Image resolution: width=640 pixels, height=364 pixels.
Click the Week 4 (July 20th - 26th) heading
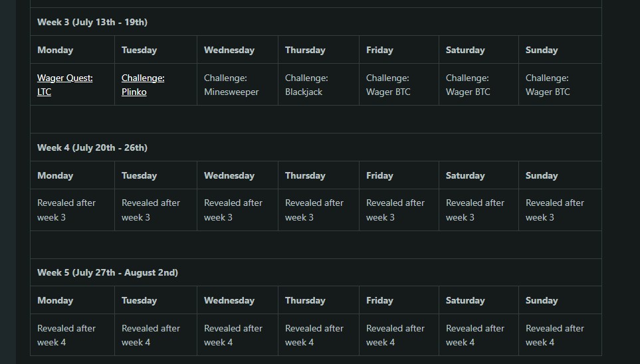(x=92, y=147)
